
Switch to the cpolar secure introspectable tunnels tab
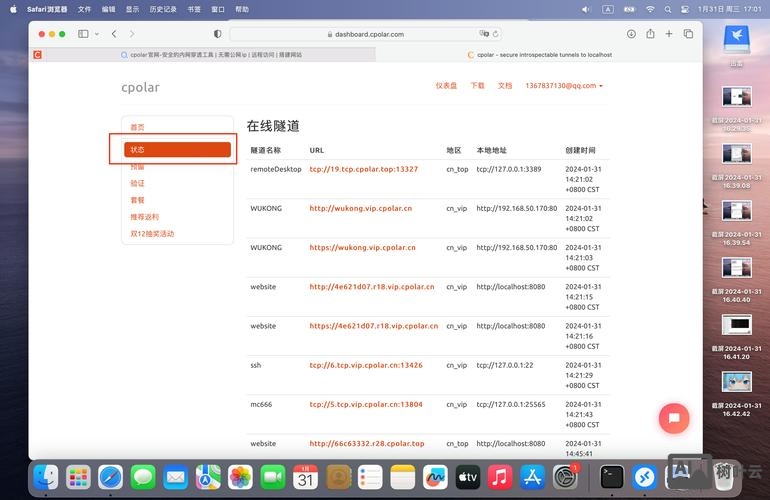coord(539,55)
